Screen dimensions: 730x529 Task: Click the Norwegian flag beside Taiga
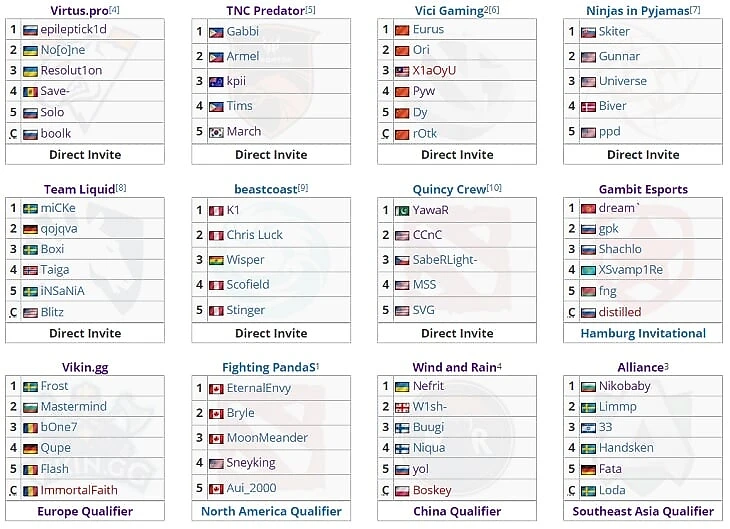pyautogui.click(x=30, y=271)
